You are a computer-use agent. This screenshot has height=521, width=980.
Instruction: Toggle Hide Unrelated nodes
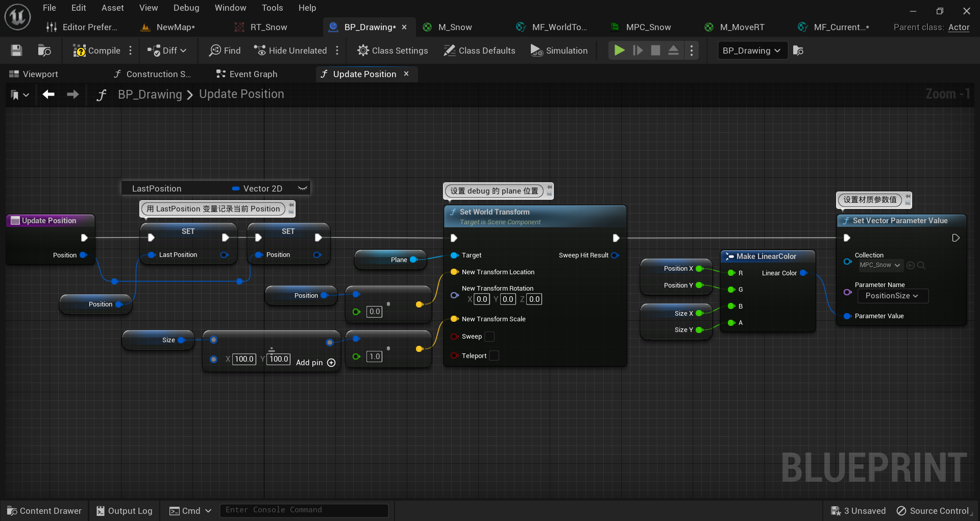[x=290, y=51]
